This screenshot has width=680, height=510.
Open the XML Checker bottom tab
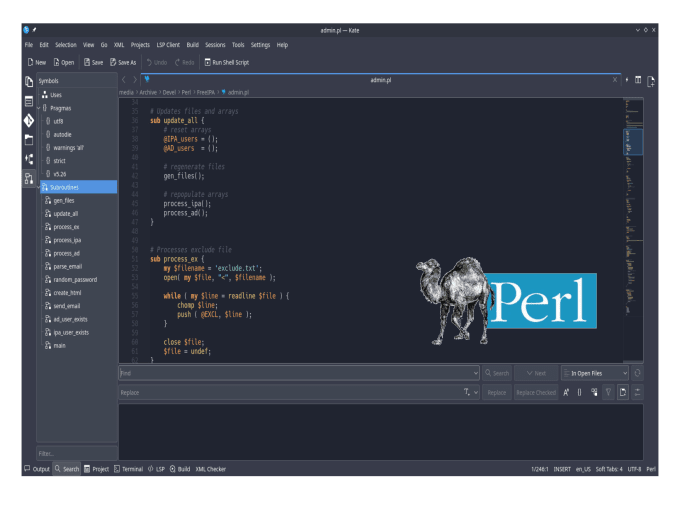[210, 469]
